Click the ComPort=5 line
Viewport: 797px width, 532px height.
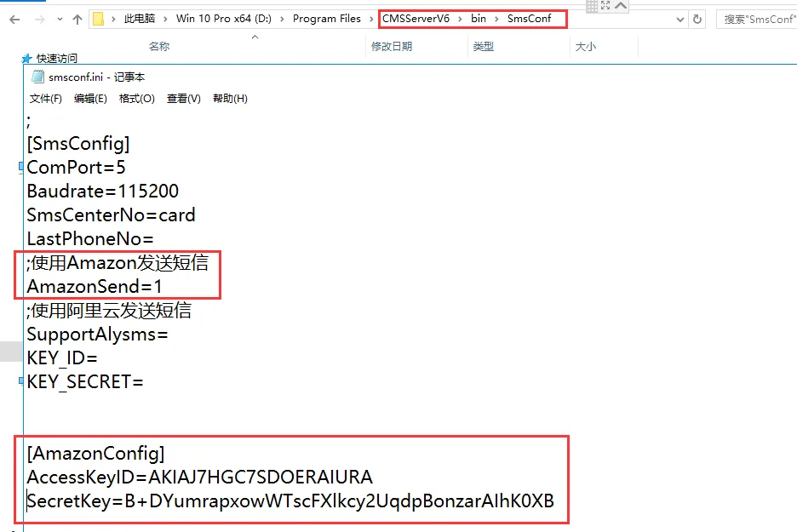tap(77, 167)
